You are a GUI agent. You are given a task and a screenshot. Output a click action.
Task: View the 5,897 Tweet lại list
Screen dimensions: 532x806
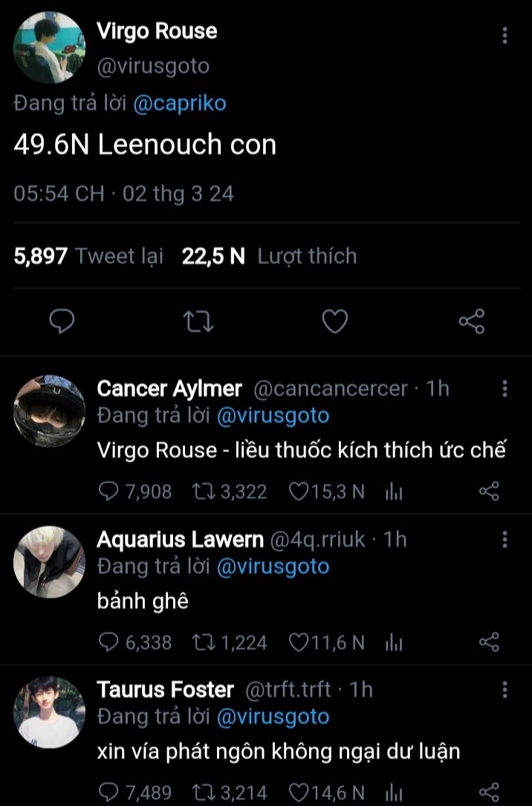point(88,257)
